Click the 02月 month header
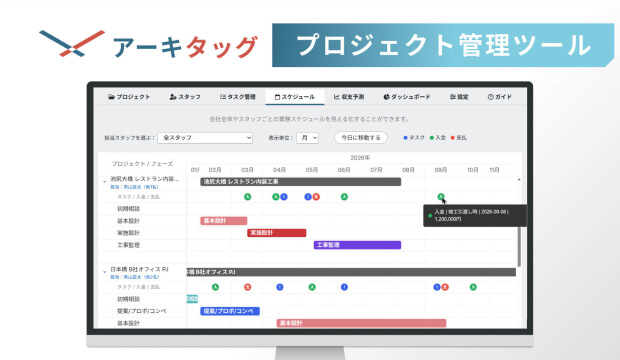The width and height of the screenshot is (620, 360). [x=215, y=170]
